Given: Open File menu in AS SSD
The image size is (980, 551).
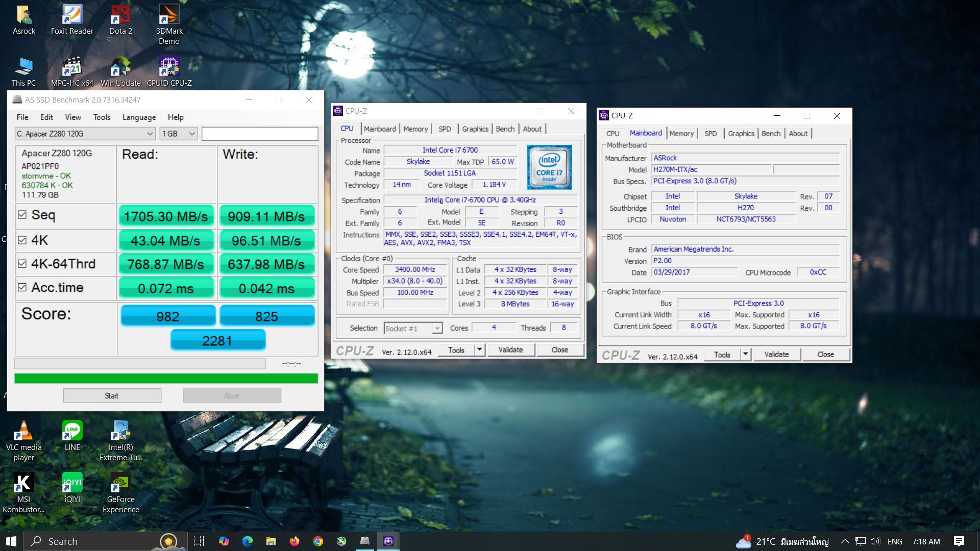Looking at the screenshot, I should [x=22, y=117].
